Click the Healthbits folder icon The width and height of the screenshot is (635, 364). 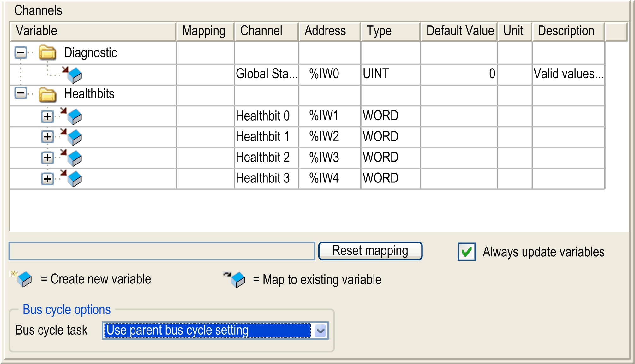(x=47, y=94)
